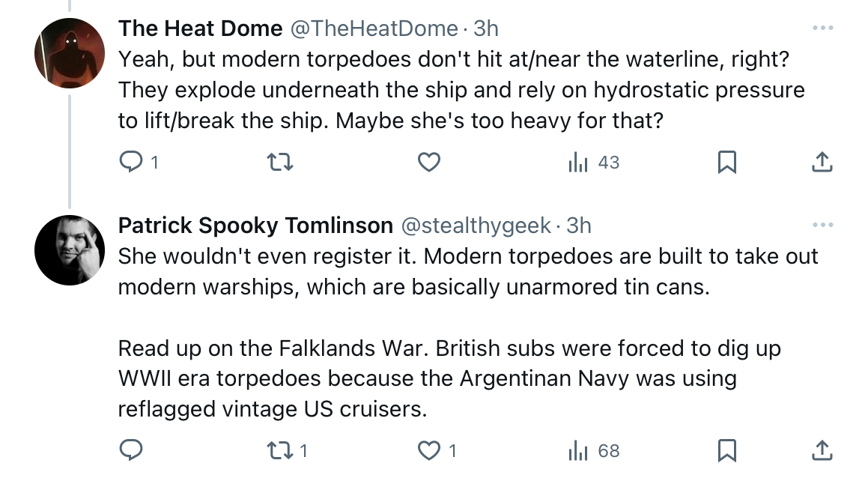Open more options for The Heat Dome tweet

pyautogui.click(x=822, y=28)
